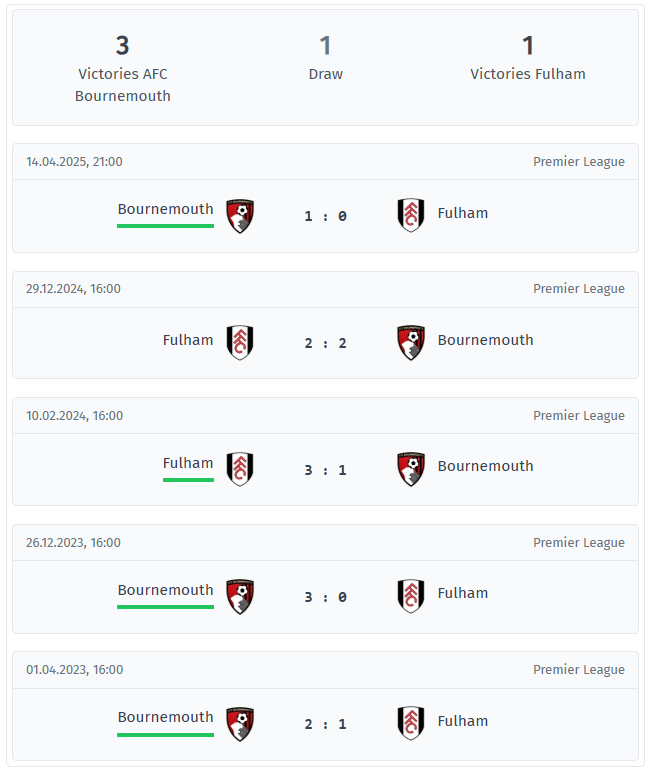Click Bournemouth crest in 01.04.2023 match
Screen dimensions: 651x771
240,723
